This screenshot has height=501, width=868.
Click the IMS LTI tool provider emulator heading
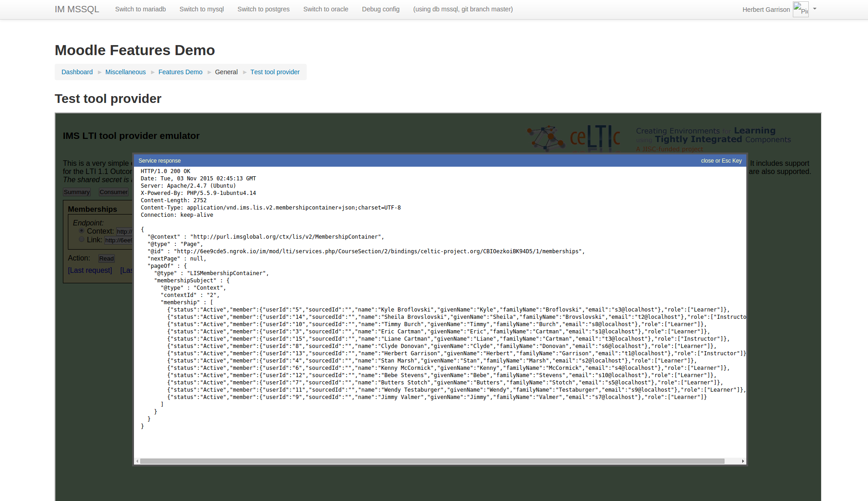point(131,136)
